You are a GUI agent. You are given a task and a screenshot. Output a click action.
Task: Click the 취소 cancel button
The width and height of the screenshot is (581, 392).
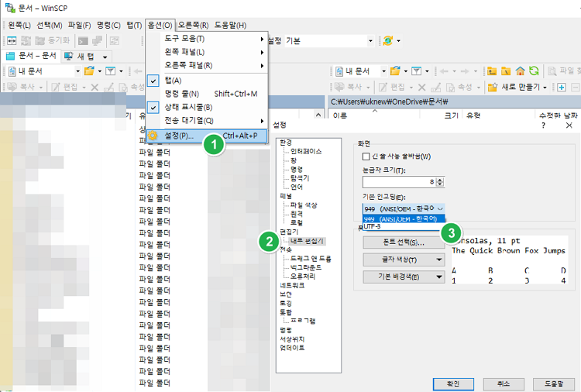click(x=504, y=383)
